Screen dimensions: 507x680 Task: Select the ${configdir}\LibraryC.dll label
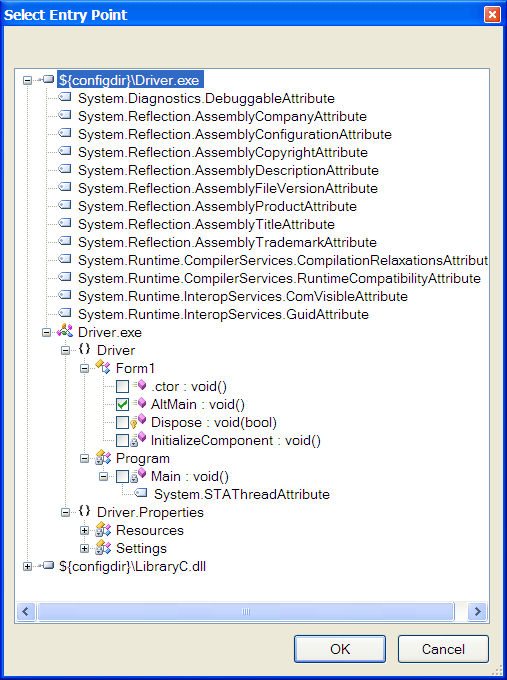(132, 566)
